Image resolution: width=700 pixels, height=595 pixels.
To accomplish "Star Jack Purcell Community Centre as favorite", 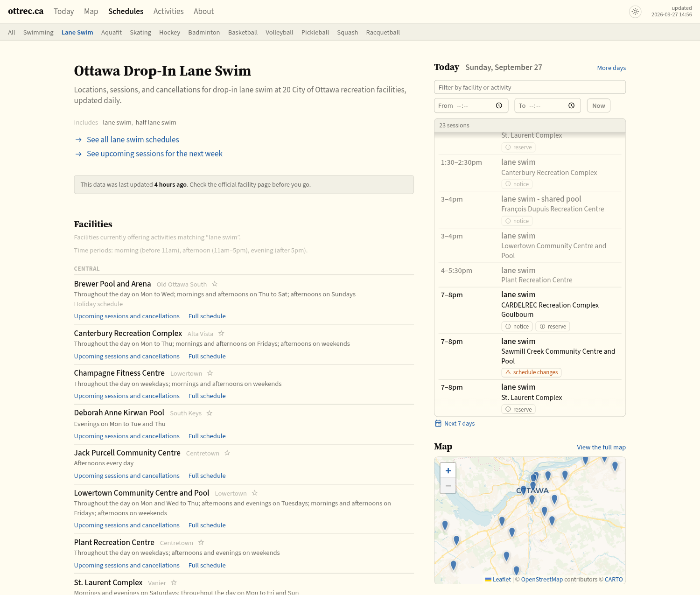I will tap(227, 453).
